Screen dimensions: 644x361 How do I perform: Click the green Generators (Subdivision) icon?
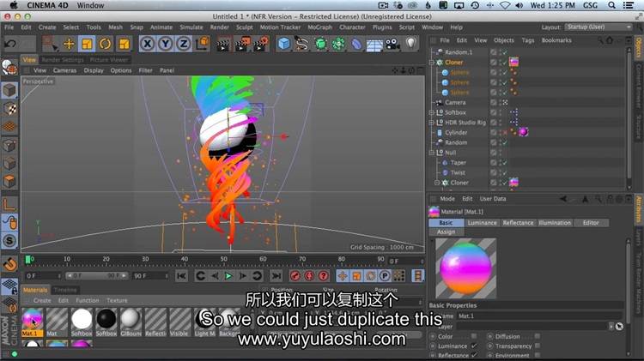pos(320,44)
